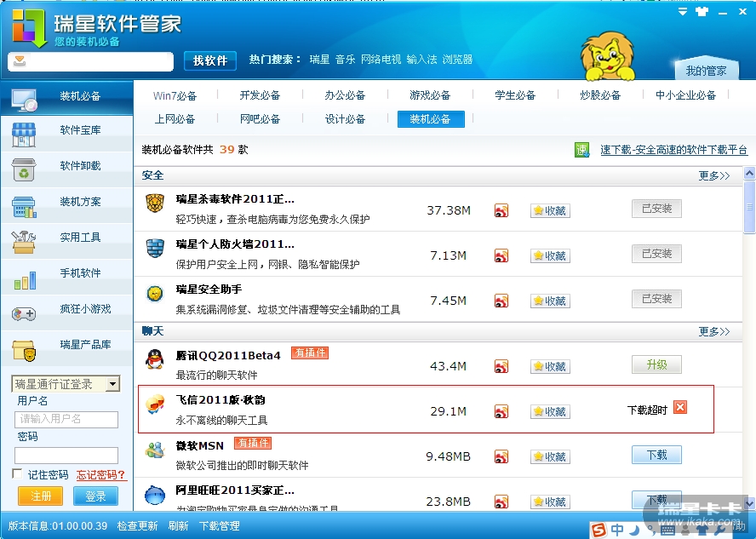Share 瑞星安全助手 via the Weibo icon
The image size is (756, 539).
tap(501, 301)
